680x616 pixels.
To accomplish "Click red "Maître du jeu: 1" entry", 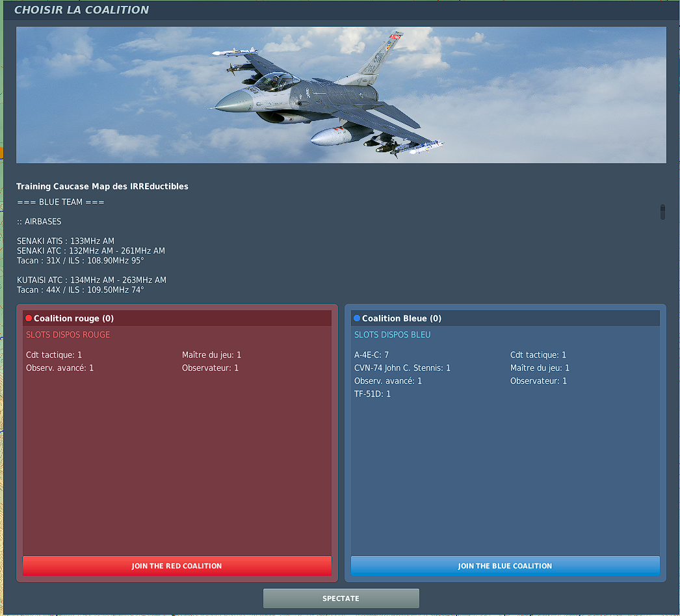I will (x=212, y=355).
